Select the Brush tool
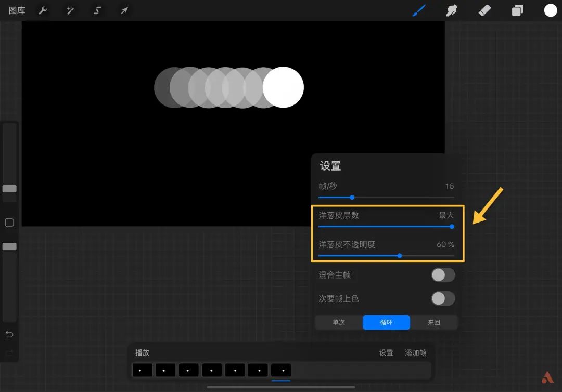Viewport: 562px width, 392px height. pos(419,10)
